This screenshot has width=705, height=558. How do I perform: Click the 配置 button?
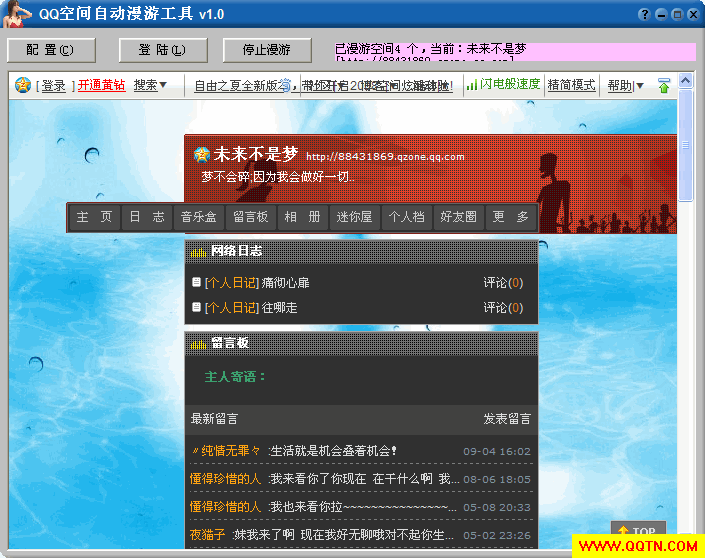(51, 50)
